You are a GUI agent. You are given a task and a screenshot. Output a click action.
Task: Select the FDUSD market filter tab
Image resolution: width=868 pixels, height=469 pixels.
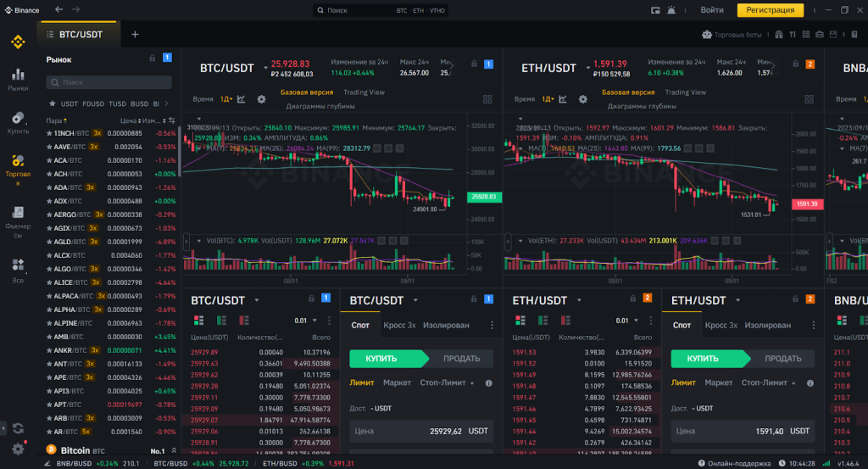coord(93,103)
